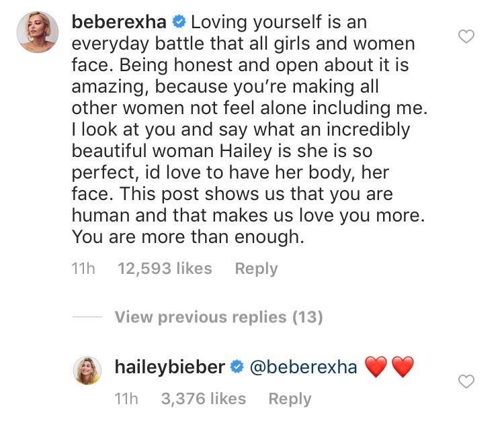Click the first red heart emoji
504x431 pixels.
376,367
